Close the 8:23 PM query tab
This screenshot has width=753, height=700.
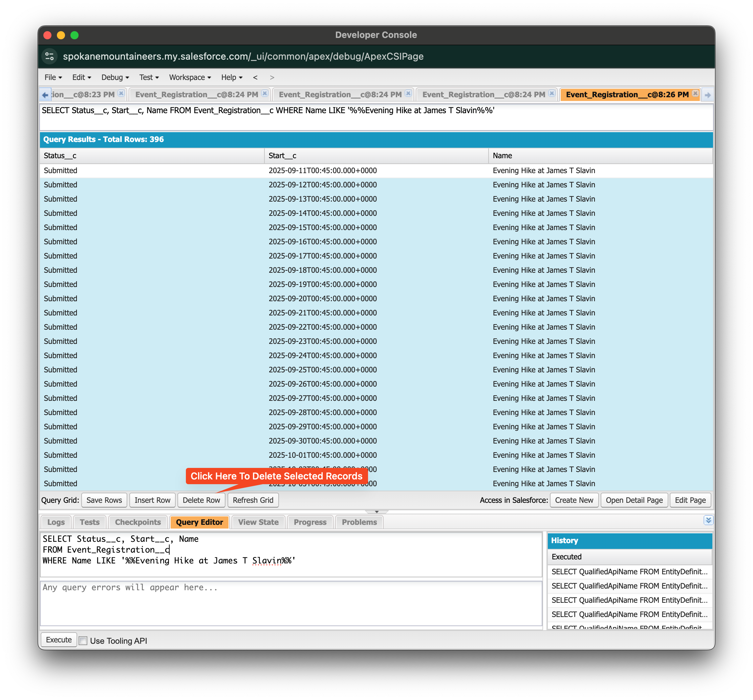click(x=121, y=93)
